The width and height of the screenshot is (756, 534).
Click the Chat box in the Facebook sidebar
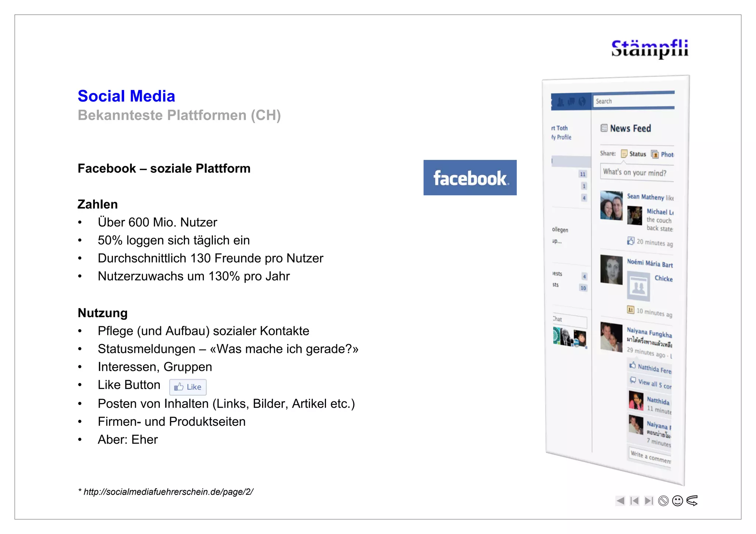coord(570,320)
